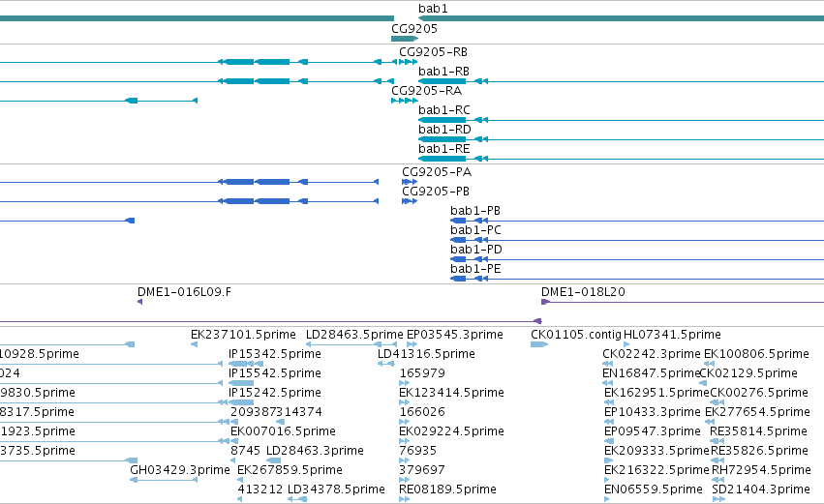Select the RE35826.5prime EST label
This screenshot has height=504, width=824.
click(x=759, y=451)
